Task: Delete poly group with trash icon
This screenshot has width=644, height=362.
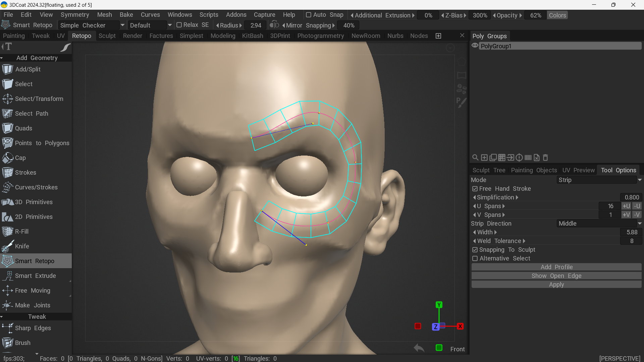Action: 545,158
